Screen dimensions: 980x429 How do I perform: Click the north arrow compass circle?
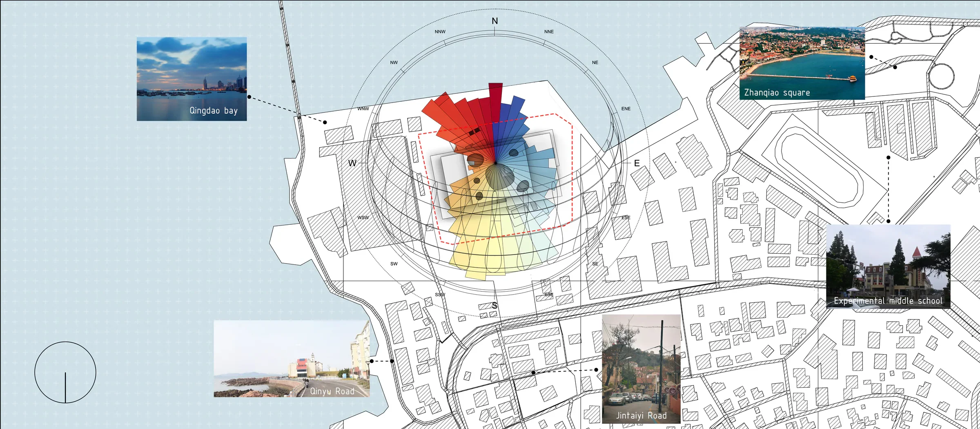65,372
